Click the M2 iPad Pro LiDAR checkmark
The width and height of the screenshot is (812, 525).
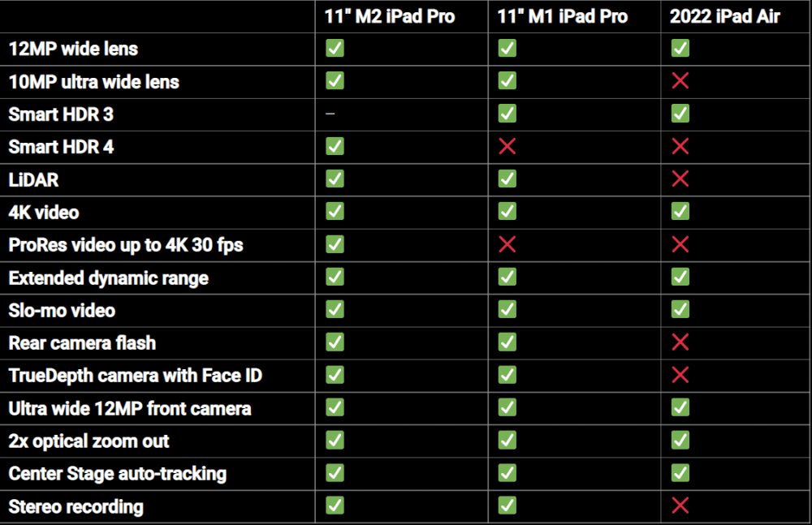(x=335, y=179)
